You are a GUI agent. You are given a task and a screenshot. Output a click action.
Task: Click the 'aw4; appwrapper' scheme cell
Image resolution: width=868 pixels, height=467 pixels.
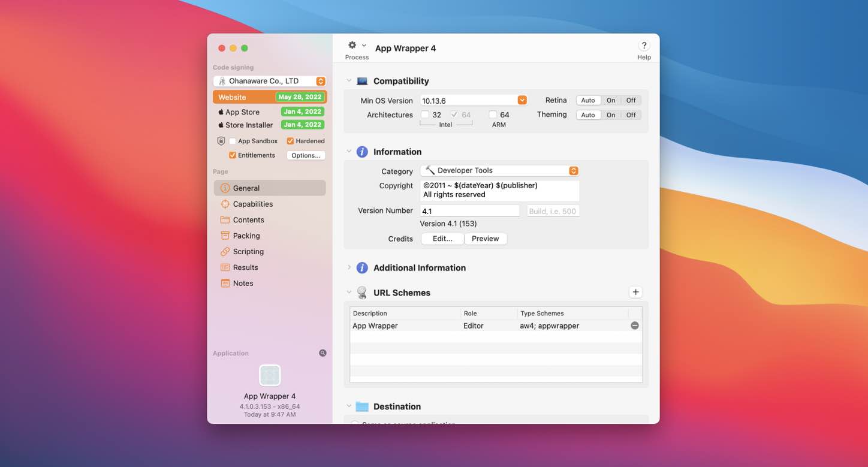tap(549, 326)
